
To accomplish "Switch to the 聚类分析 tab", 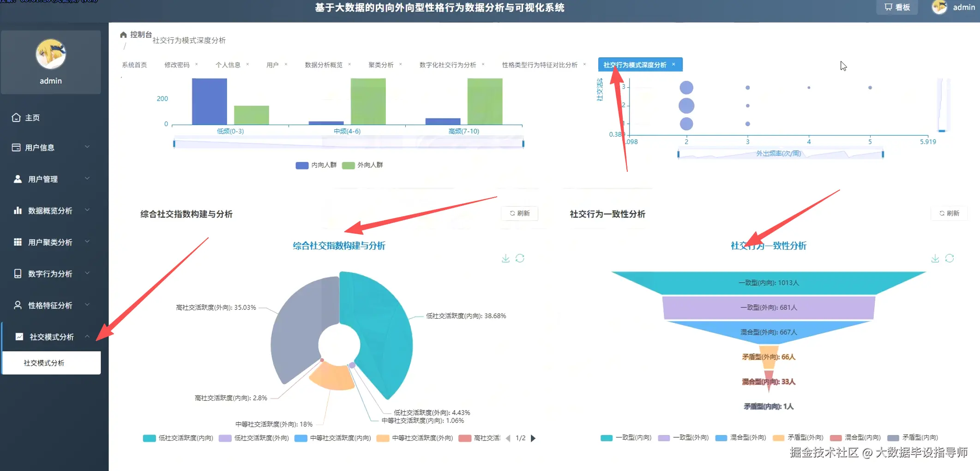I will click(x=381, y=65).
